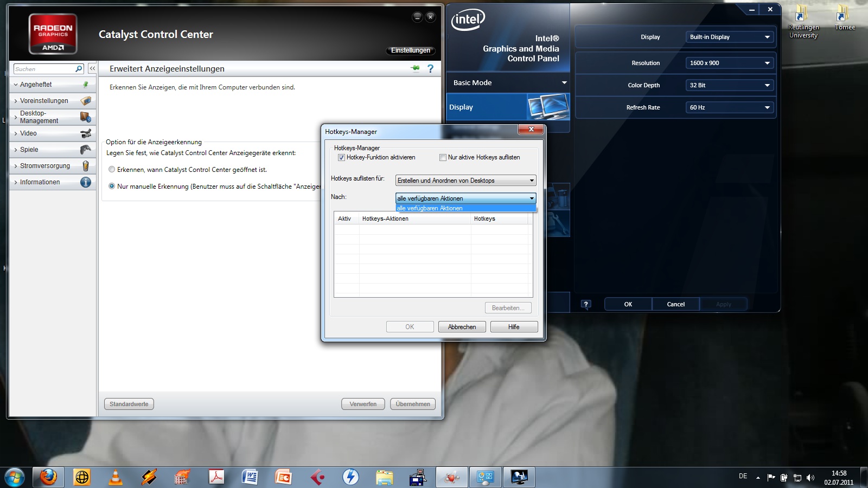Click Cancel in the Intel control panel

pyautogui.click(x=676, y=304)
